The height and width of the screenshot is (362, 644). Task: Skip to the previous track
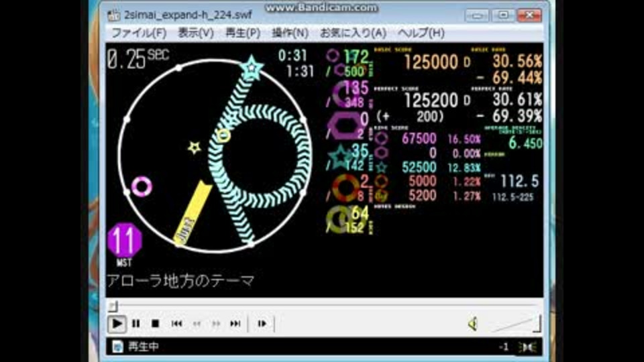tap(176, 324)
